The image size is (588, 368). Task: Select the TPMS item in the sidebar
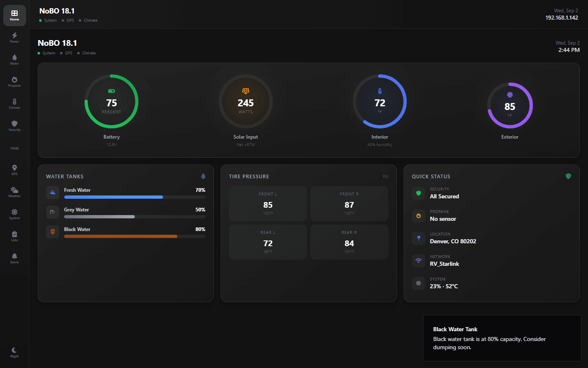[14, 148]
